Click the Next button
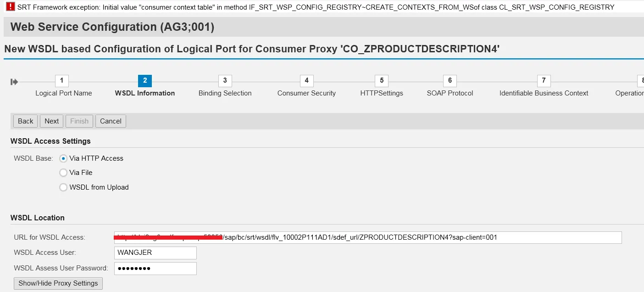Viewport: 644px width, 292px height. pos(51,121)
